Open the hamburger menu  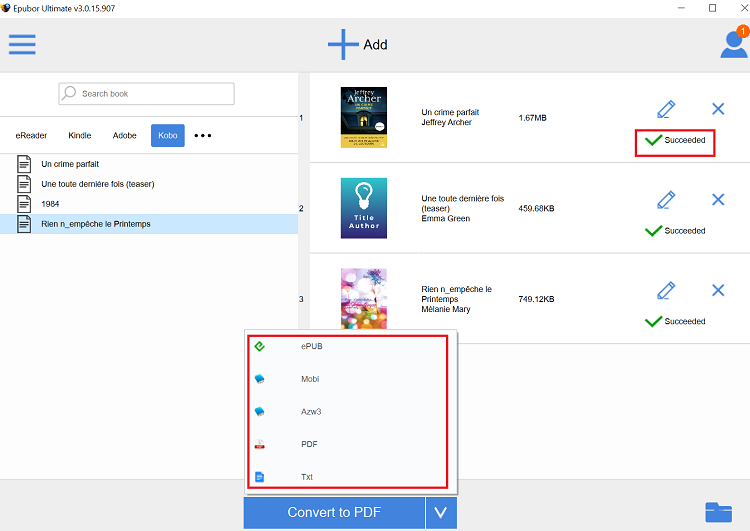(22, 44)
